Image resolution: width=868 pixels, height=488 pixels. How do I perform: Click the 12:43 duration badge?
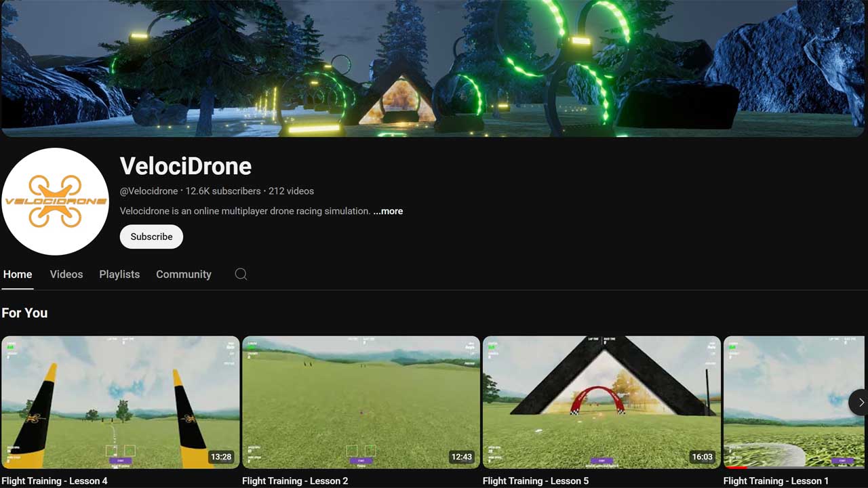pos(462,457)
